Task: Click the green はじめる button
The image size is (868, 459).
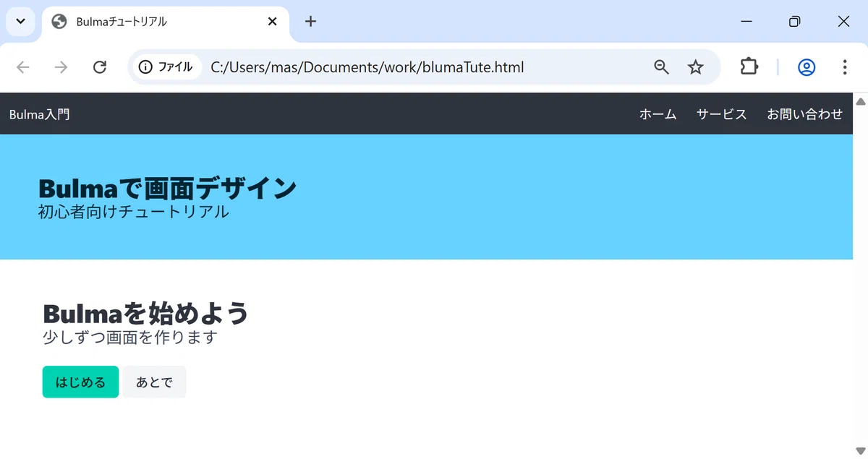Action: point(80,382)
